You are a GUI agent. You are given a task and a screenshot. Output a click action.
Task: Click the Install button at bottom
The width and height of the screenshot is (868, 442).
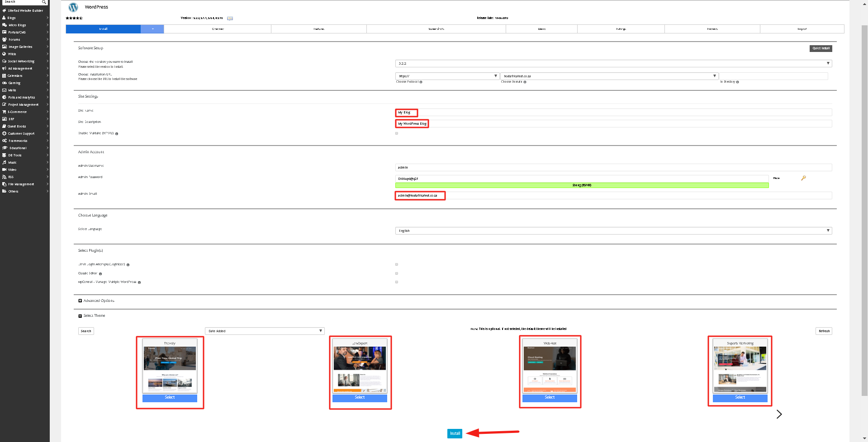point(455,433)
